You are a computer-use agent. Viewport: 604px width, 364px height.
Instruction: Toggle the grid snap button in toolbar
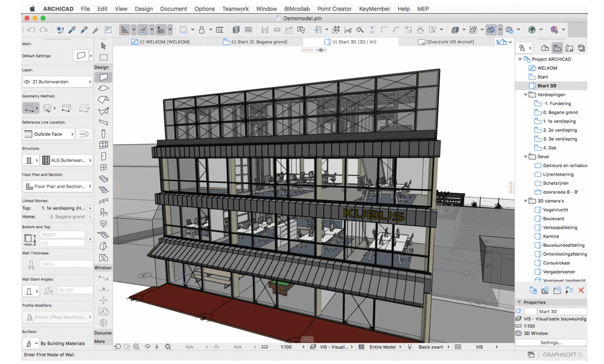pos(161,30)
